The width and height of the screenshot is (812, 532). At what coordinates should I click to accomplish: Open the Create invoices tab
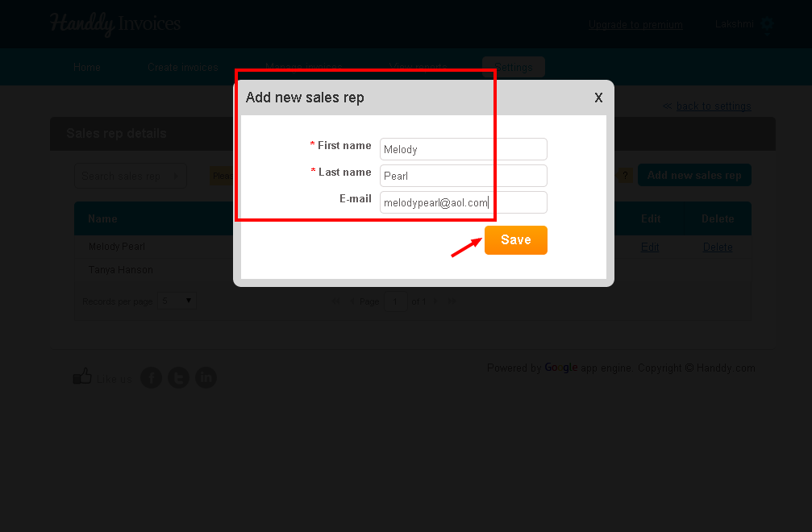point(183,67)
